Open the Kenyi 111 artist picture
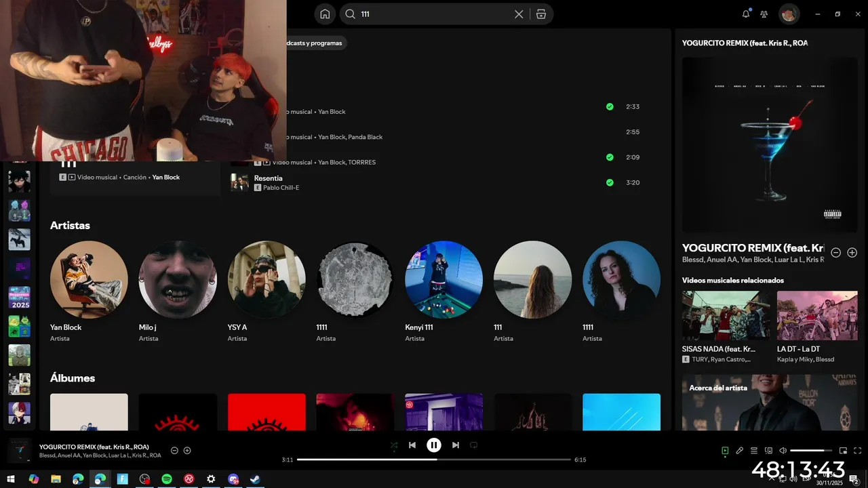 click(444, 280)
